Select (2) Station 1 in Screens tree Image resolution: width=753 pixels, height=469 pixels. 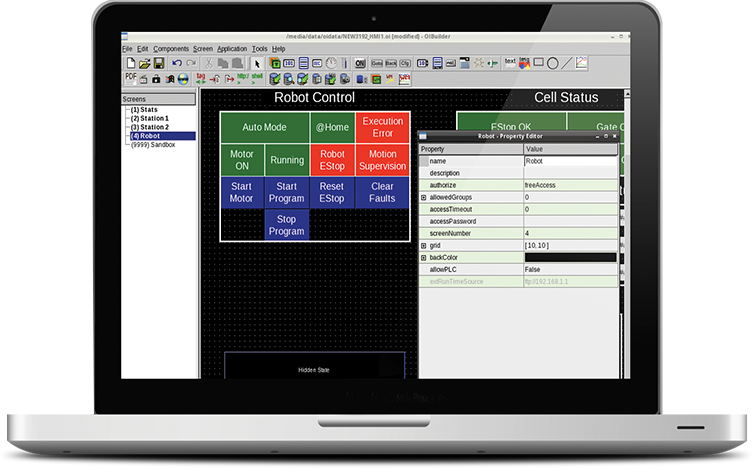point(149,118)
